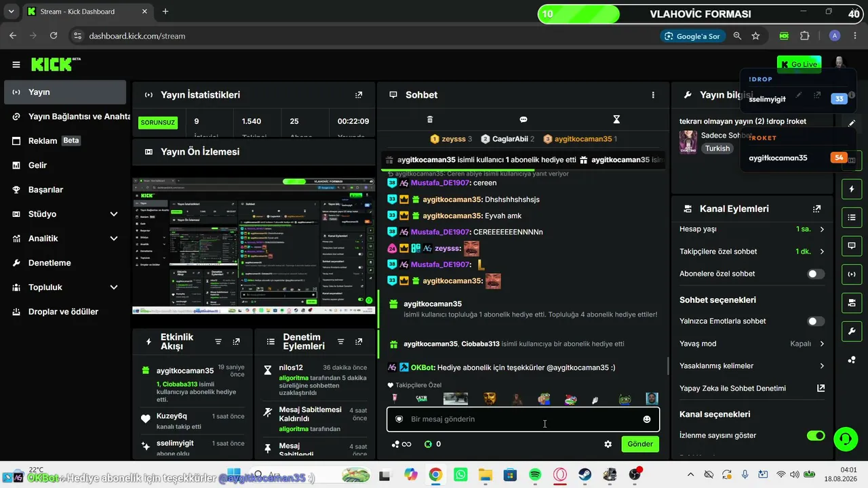Viewport: 868px width, 488px height.
Task: Expand the Analitik sidebar section
Action: [114, 239]
